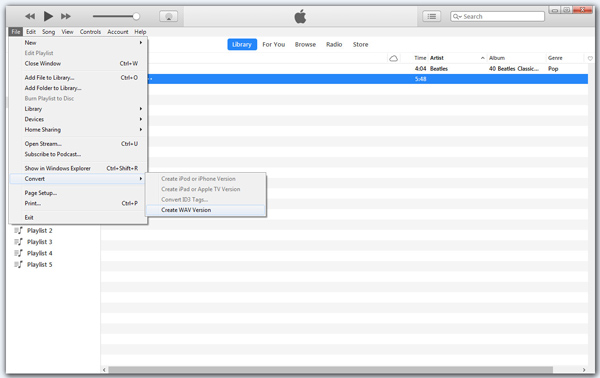The width and height of the screenshot is (600, 378).
Task: Choose Page Setup
Action: pos(78,193)
